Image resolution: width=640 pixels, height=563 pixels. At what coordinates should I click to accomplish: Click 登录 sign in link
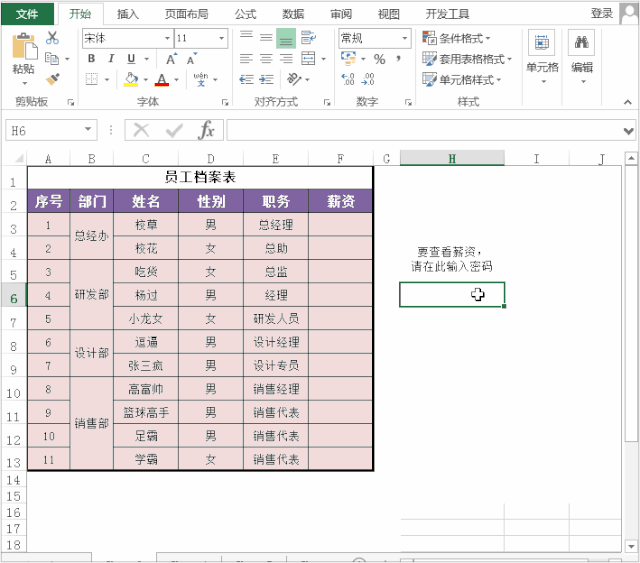click(x=602, y=13)
